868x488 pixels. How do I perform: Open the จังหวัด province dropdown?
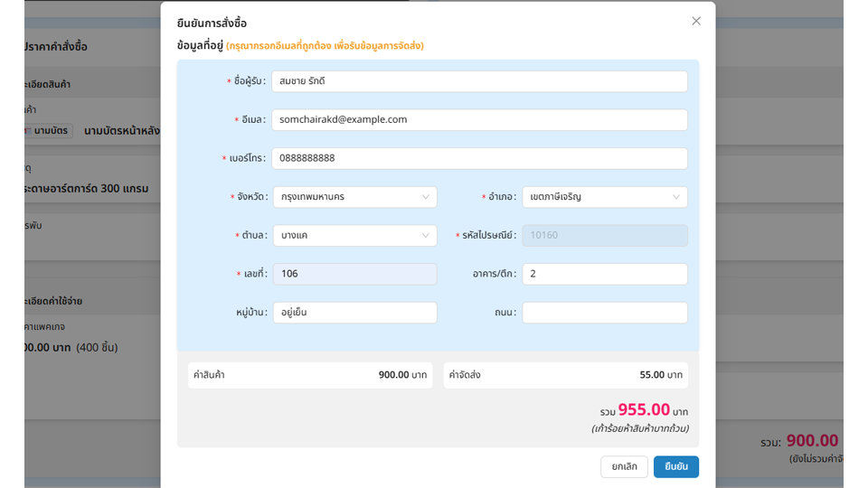click(354, 197)
